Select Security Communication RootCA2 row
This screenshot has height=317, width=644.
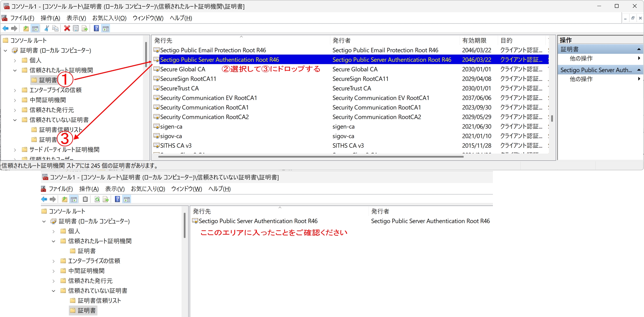coord(350,117)
